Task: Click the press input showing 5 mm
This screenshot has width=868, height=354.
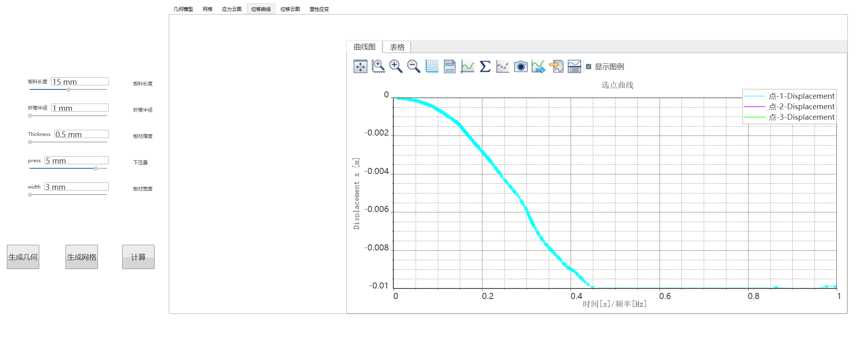Action: [x=76, y=160]
